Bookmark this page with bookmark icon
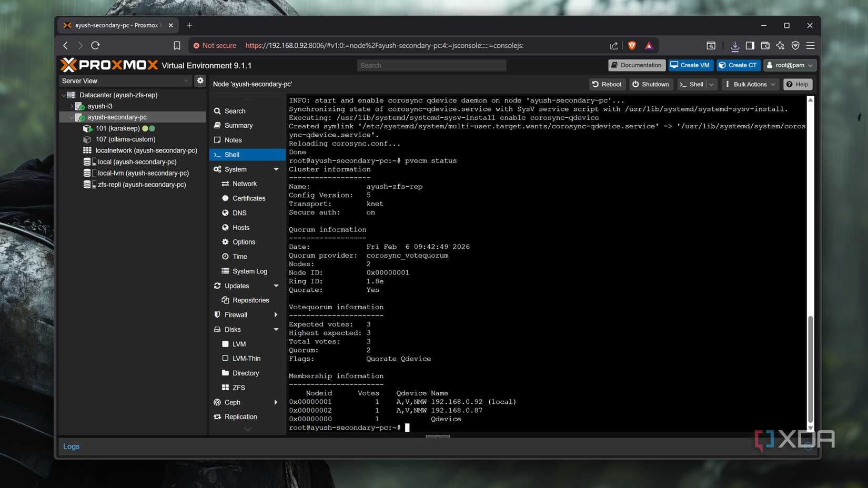 click(x=177, y=46)
